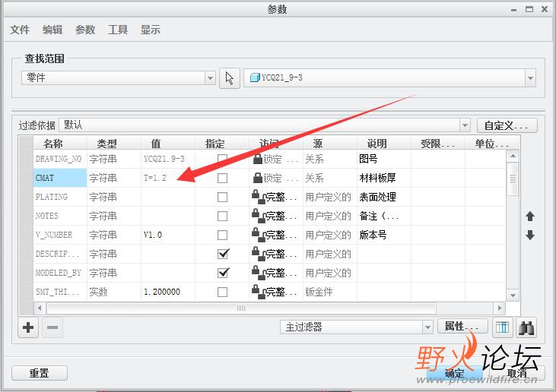Click the V1.0 value cell
556x392 pixels.
[168, 235]
